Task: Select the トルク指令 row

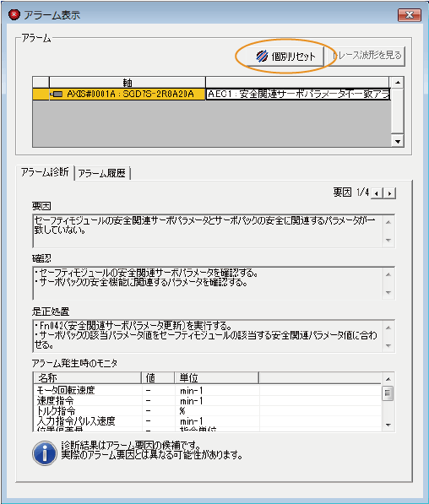Action: [x=207, y=411]
